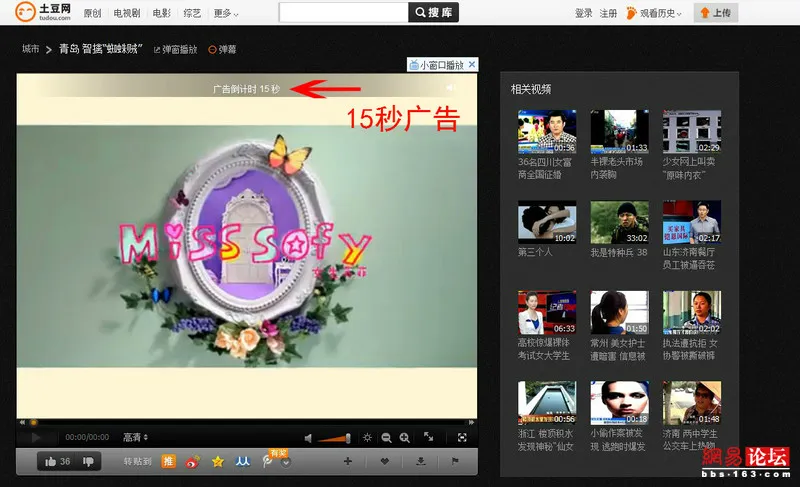Mute the player with the speaker icon
The image size is (800, 487).
coord(309,437)
